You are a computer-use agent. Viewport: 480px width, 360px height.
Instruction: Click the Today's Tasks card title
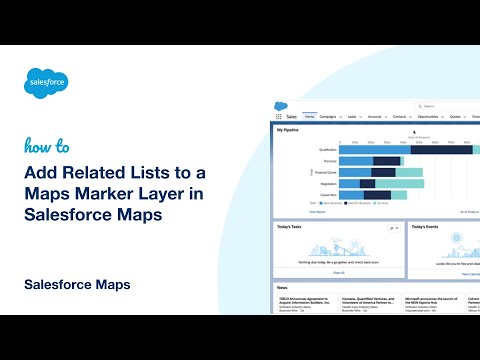coord(289,227)
